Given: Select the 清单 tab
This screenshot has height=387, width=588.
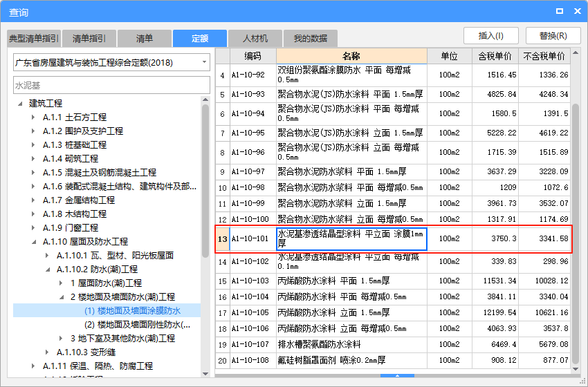Looking at the screenshot, I should pos(145,38).
